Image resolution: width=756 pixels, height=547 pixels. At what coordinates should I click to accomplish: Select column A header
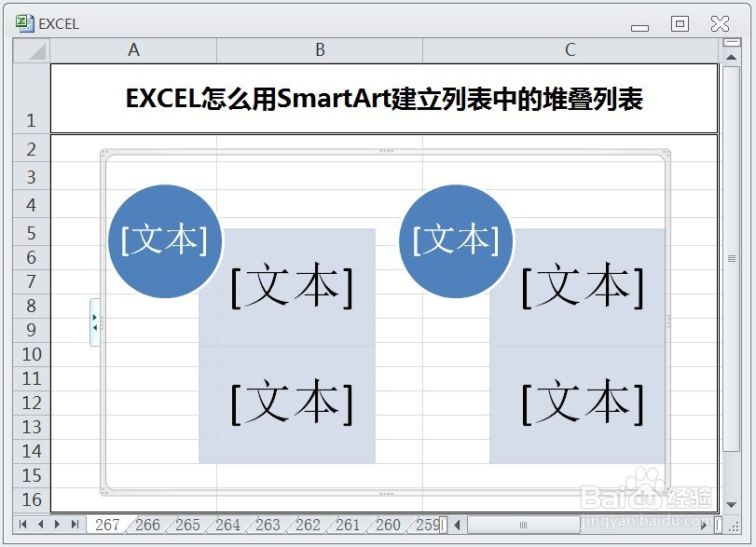tap(133, 50)
